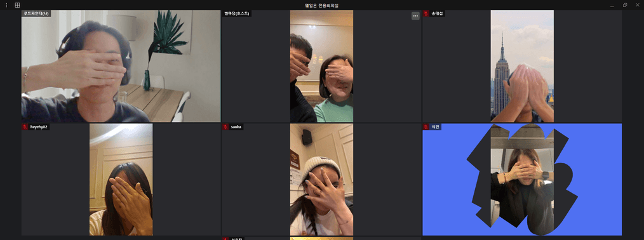The width and height of the screenshot is (644, 240).
Task: Click the 송태섭 name label
Action: click(437, 13)
